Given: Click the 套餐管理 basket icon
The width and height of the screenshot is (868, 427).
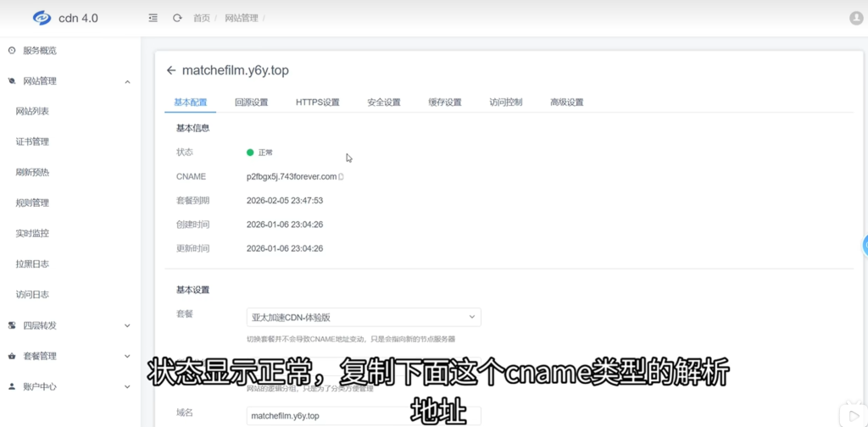Looking at the screenshot, I should pos(12,356).
